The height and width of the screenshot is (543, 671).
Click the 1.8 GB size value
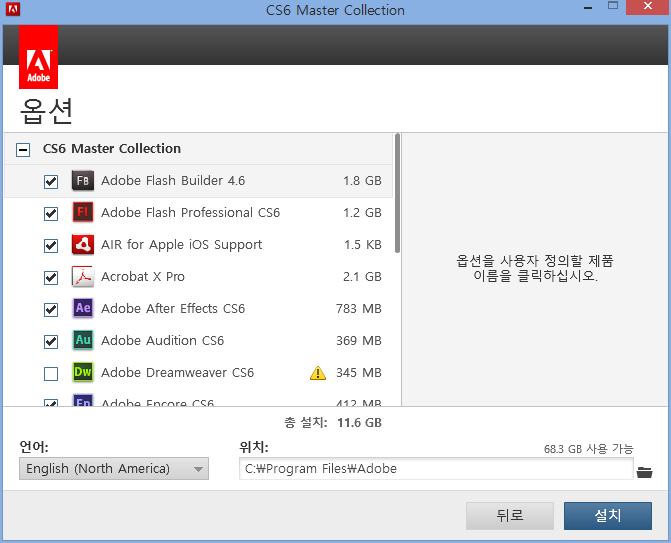362,181
